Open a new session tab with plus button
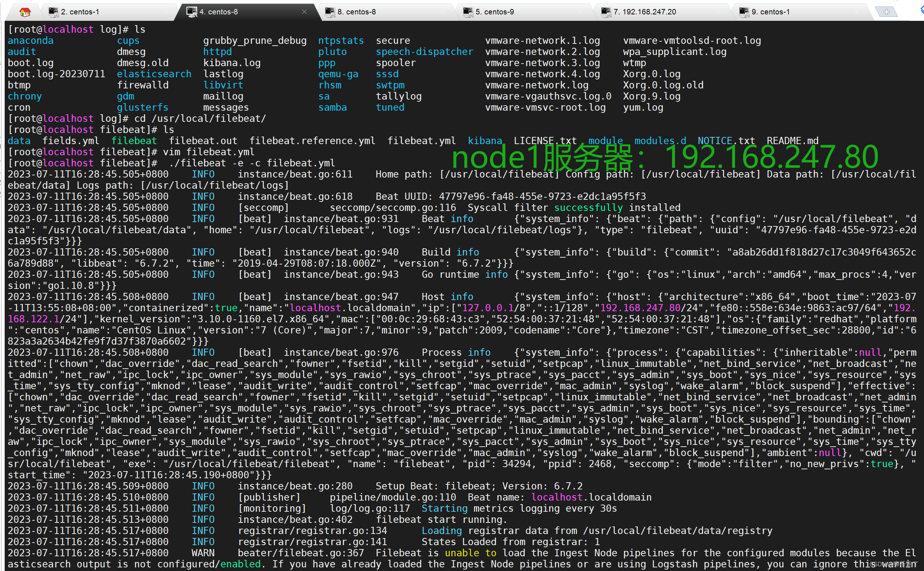 tap(886, 12)
